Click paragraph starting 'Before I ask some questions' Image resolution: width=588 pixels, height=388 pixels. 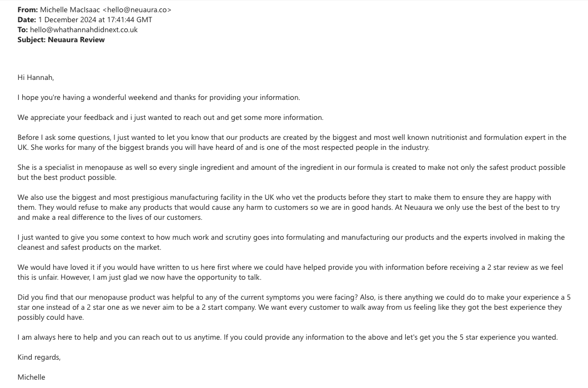click(x=292, y=142)
